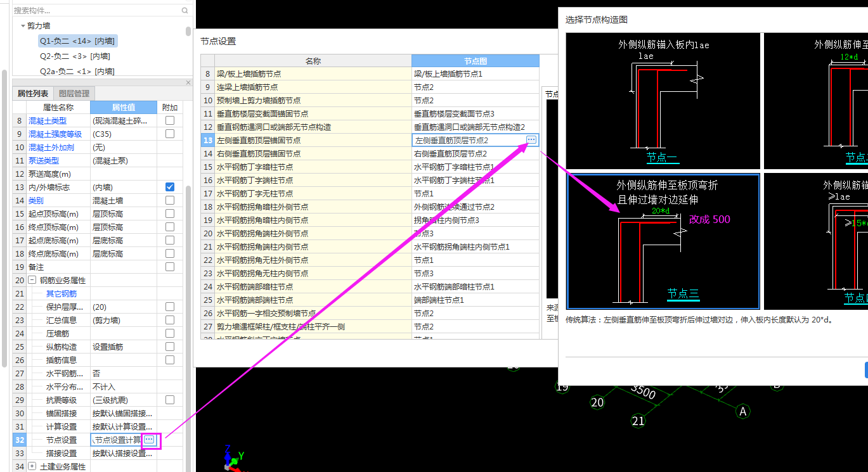Click (三级抗震) seismic grade value
The height and width of the screenshot is (472, 868).
(124, 400)
